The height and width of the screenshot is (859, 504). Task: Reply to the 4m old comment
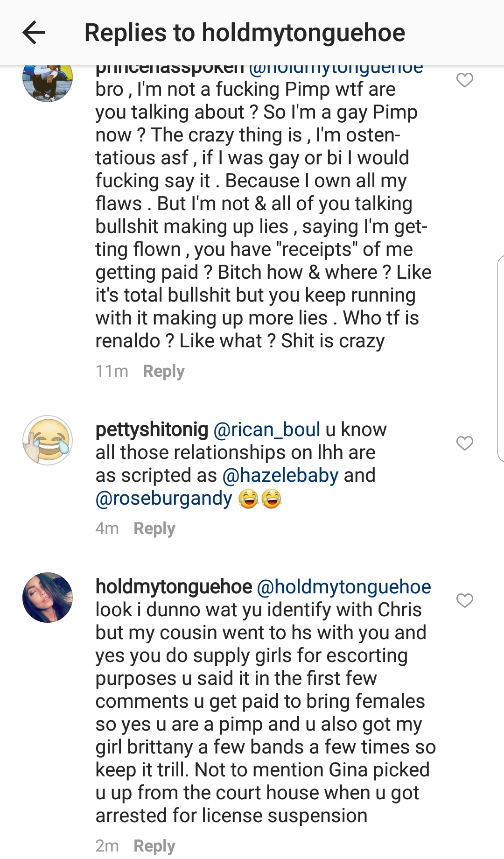click(x=154, y=528)
